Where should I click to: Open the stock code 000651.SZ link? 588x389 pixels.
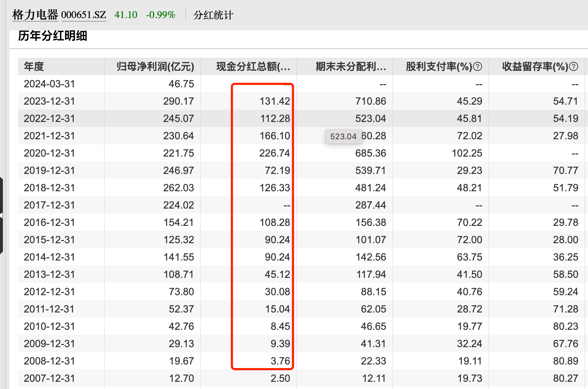pos(83,15)
